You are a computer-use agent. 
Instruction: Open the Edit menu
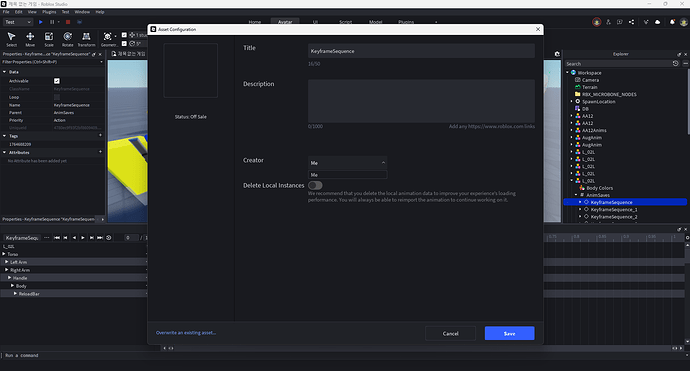(18, 12)
